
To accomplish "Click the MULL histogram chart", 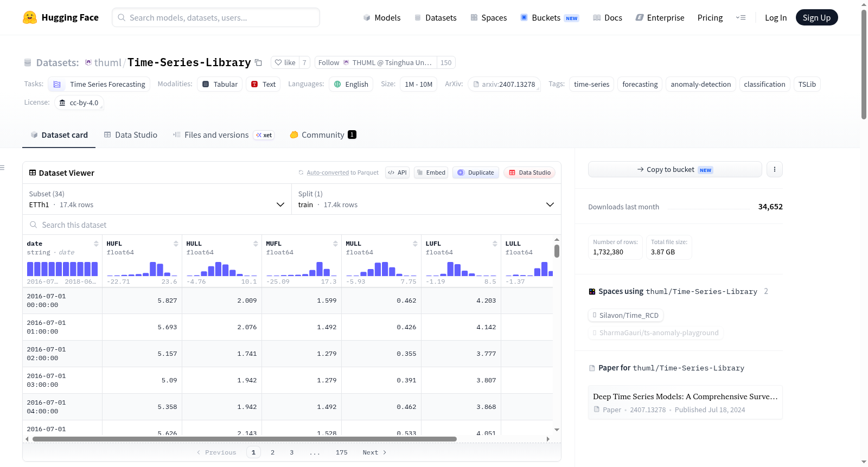I will (381, 269).
